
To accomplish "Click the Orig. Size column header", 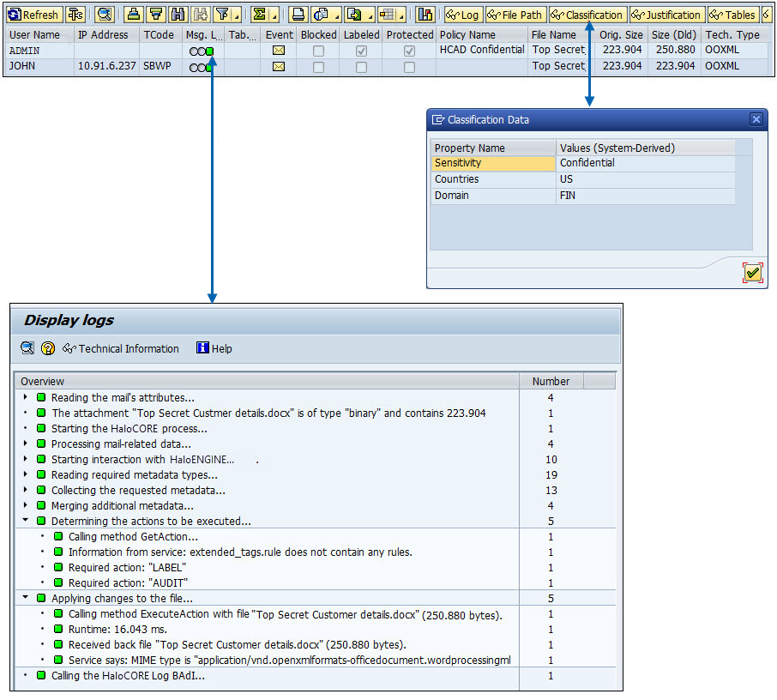I will (621, 34).
